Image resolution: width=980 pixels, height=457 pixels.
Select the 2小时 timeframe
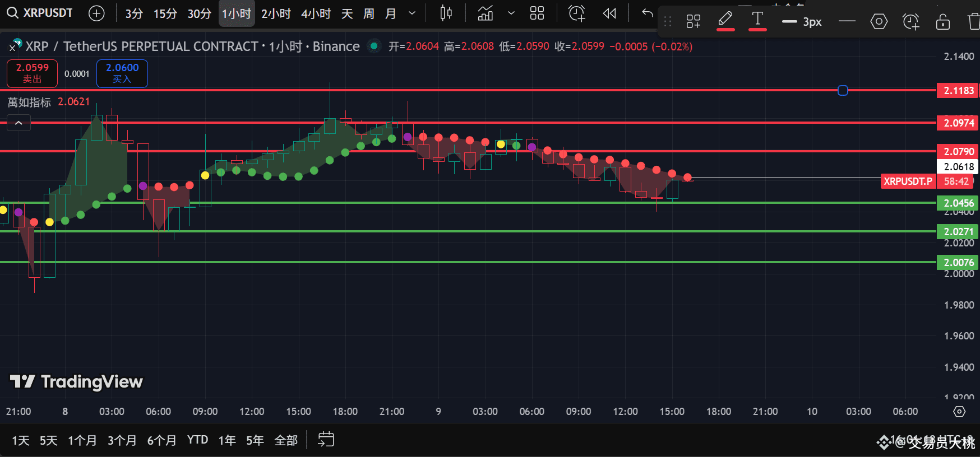click(276, 13)
